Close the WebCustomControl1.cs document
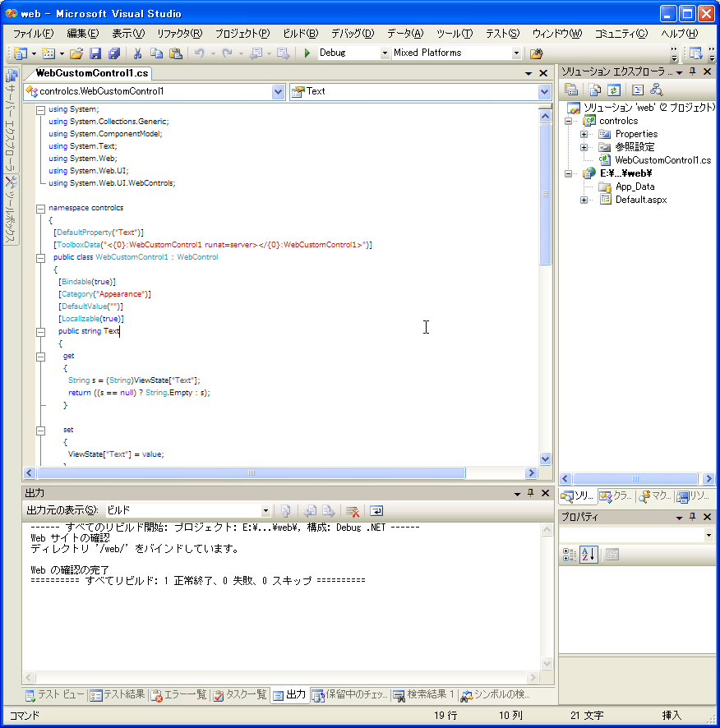The width and height of the screenshot is (720, 728). pos(543,73)
